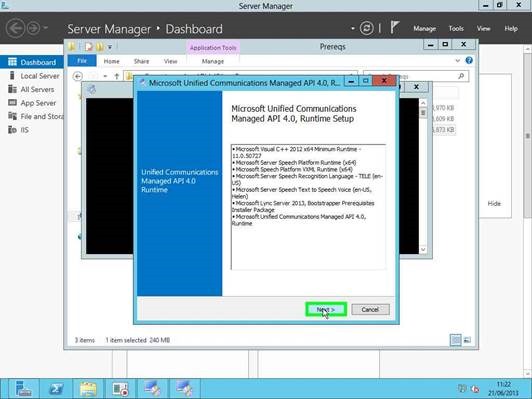Viewport: 532px width, 399px height.
Task: Refresh the Server Manager dashboard
Action: pos(366,28)
